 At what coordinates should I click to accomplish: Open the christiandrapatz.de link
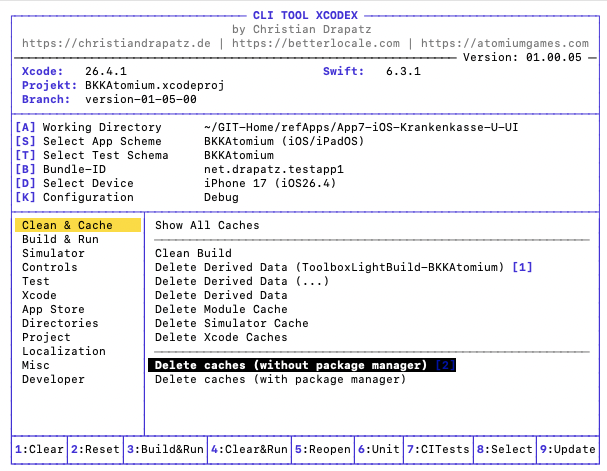point(116,43)
